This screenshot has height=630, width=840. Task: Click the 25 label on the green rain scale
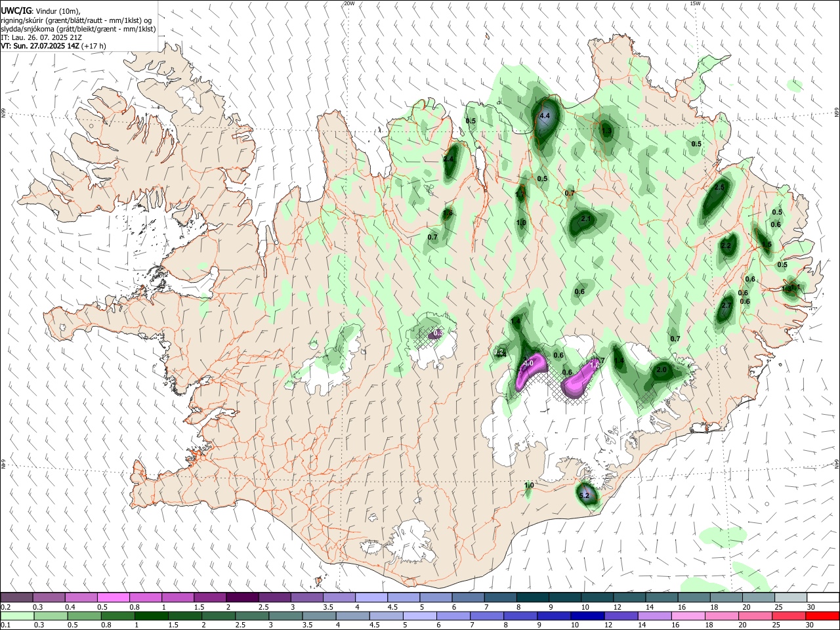776,625
